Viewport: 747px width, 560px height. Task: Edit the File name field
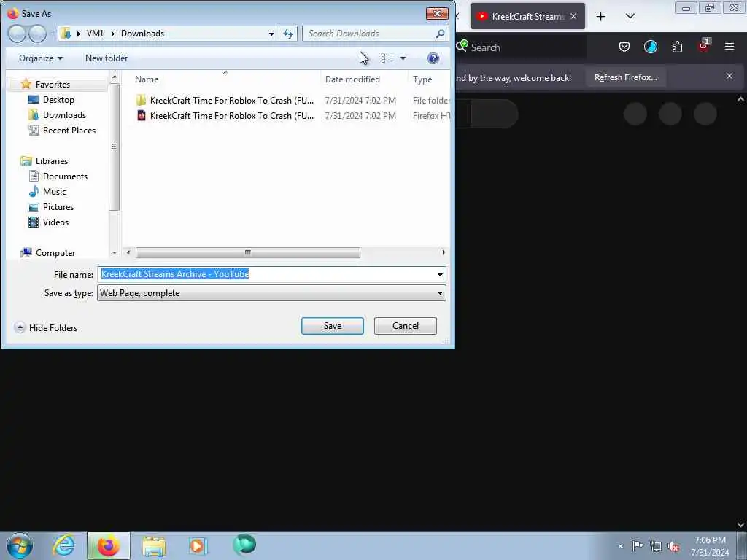[267, 274]
